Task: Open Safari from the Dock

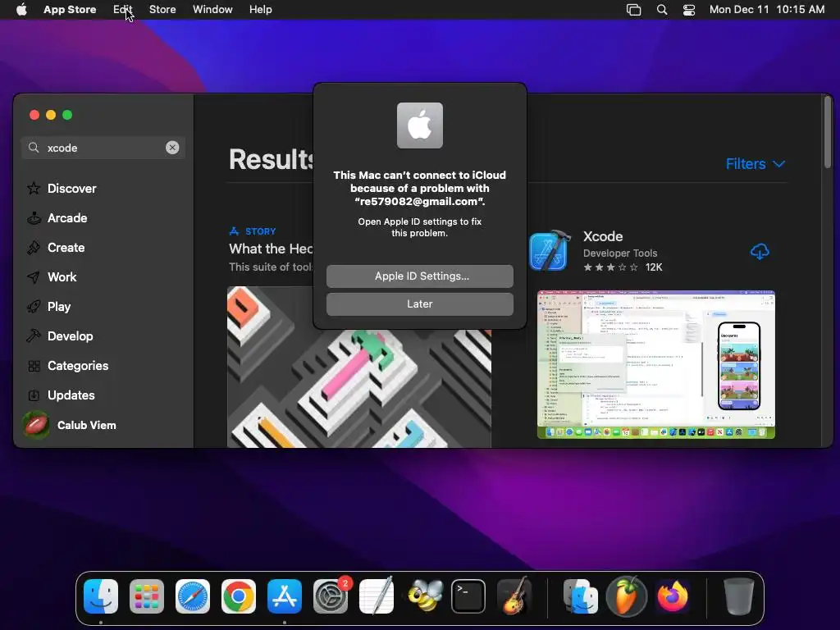Action: [x=193, y=596]
